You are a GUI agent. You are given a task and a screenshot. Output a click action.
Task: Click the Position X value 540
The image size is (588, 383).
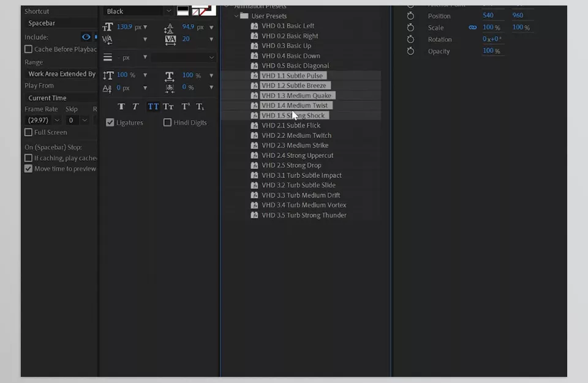point(488,15)
